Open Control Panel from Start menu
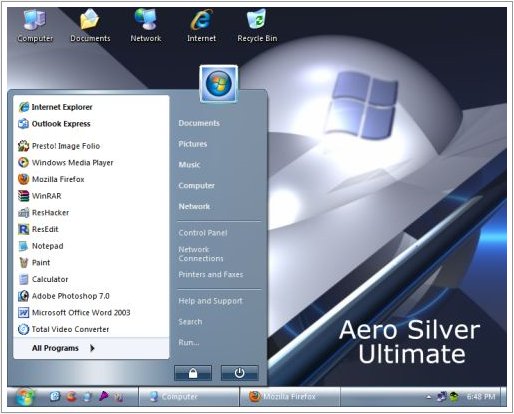Screen dimensions: 514x414 pos(203,233)
